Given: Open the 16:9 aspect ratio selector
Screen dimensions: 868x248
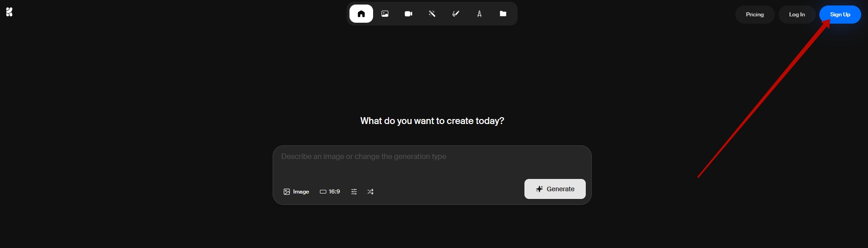Looking at the screenshot, I should (x=330, y=192).
